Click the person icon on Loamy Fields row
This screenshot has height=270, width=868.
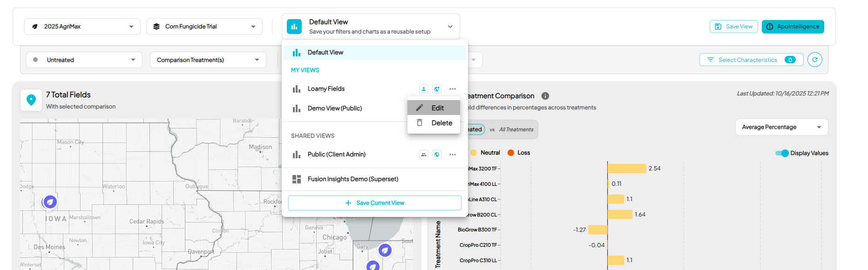pyautogui.click(x=423, y=89)
